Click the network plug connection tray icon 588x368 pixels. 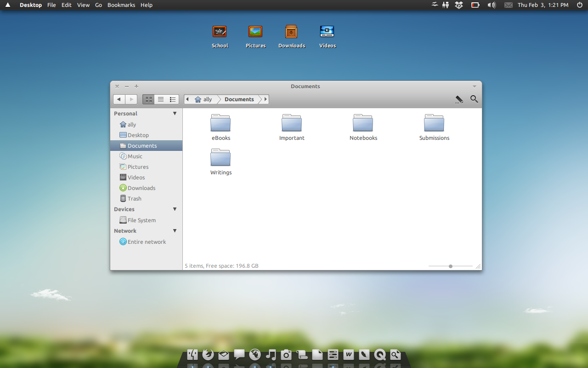(445, 5)
